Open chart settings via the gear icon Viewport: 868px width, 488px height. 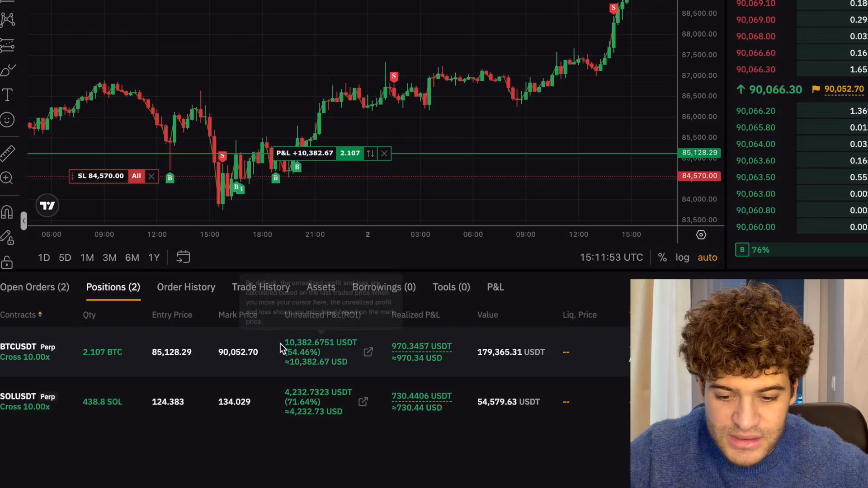(701, 235)
